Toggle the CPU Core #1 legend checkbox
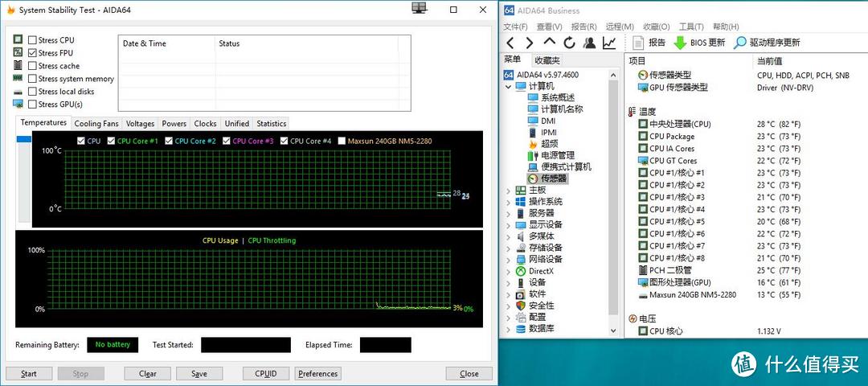Viewport: 868px width, 386px height. point(111,141)
